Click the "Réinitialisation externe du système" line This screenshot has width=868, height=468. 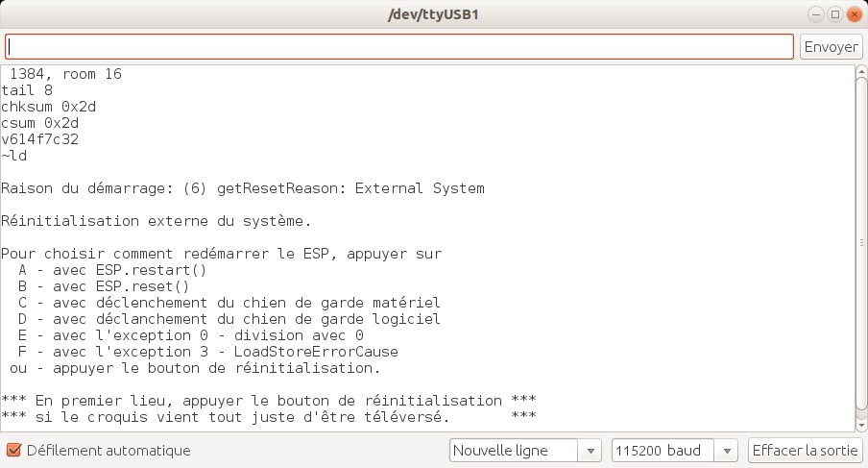(157, 221)
